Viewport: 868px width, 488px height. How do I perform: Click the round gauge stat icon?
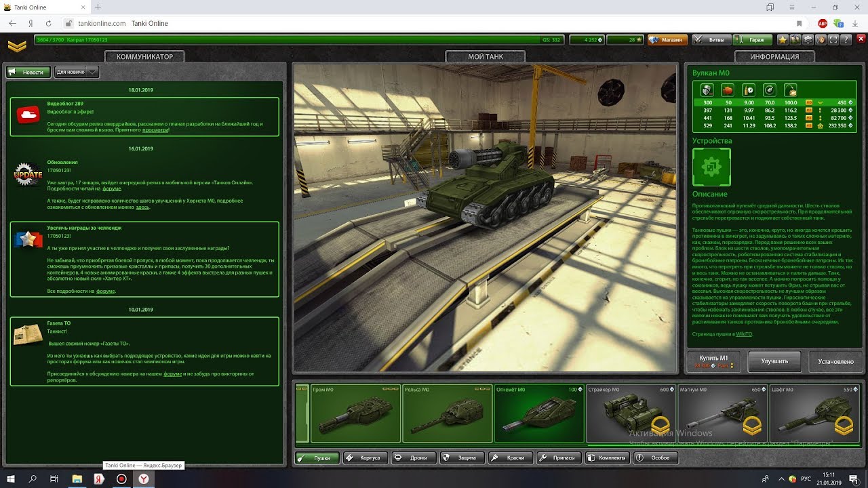pyautogui.click(x=770, y=89)
